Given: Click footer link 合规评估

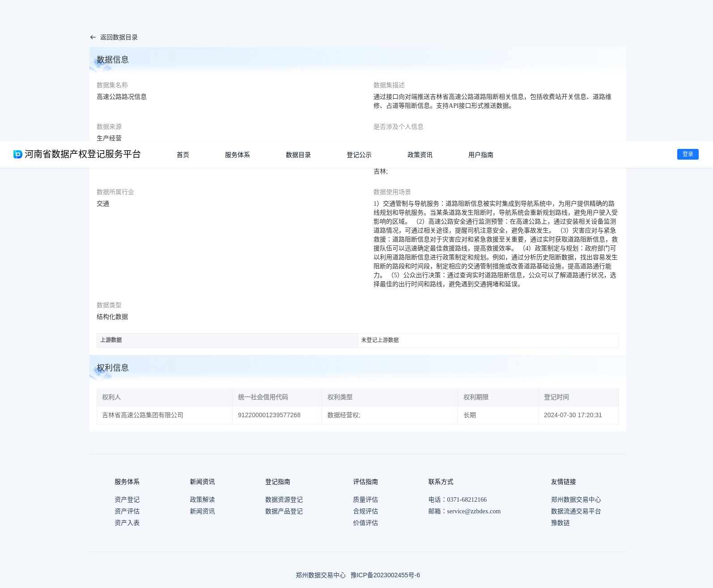Looking at the screenshot, I should [365, 511].
